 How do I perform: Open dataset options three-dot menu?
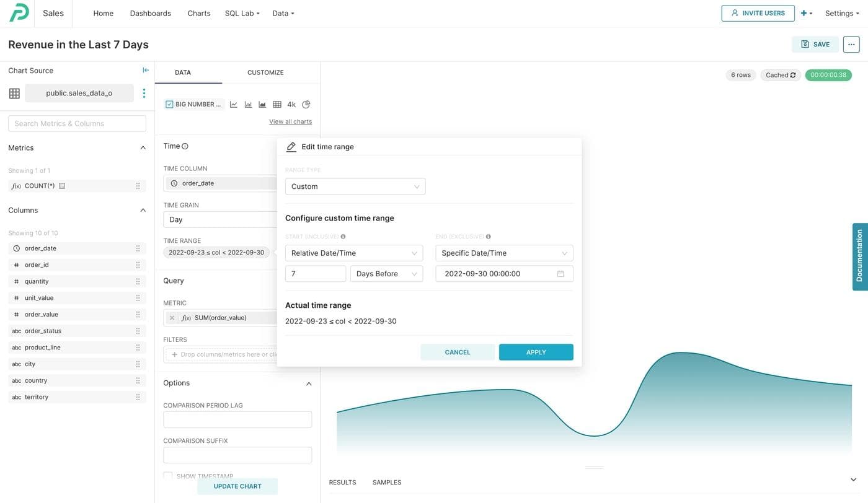coord(144,93)
